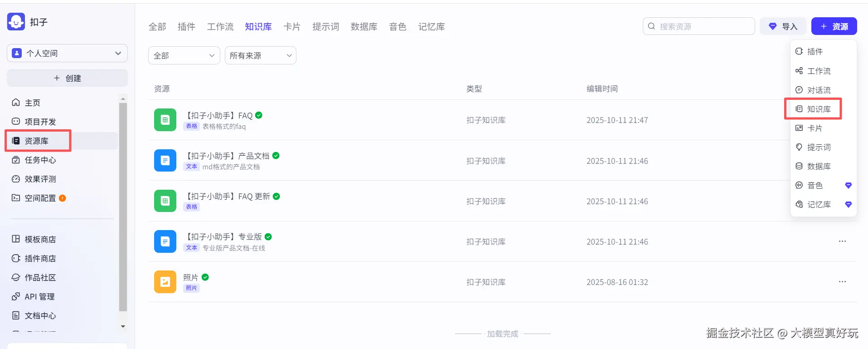Expand the 个人空间 workspace dropdown
This screenshot has height=349, width=868.
tap(67, 53)
